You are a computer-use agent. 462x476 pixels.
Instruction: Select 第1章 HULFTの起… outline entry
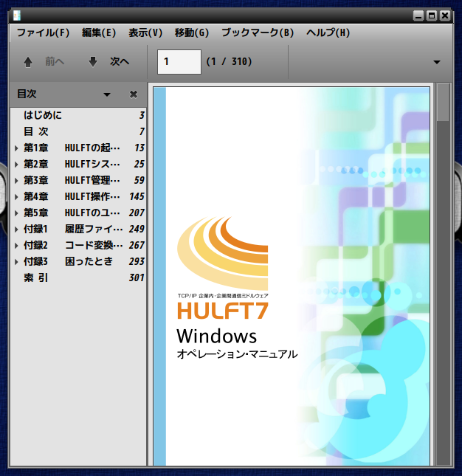pyautogui.click(x=78, y=148)
